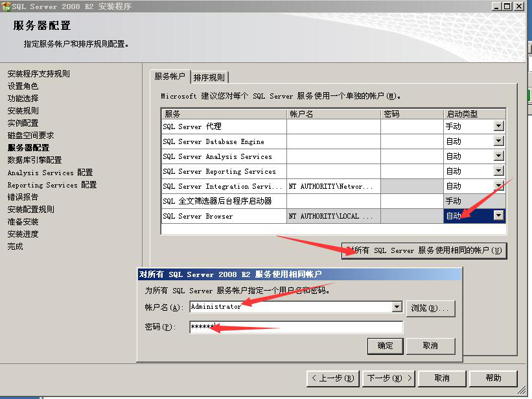Click the 服务 column header

click(224, 114)
